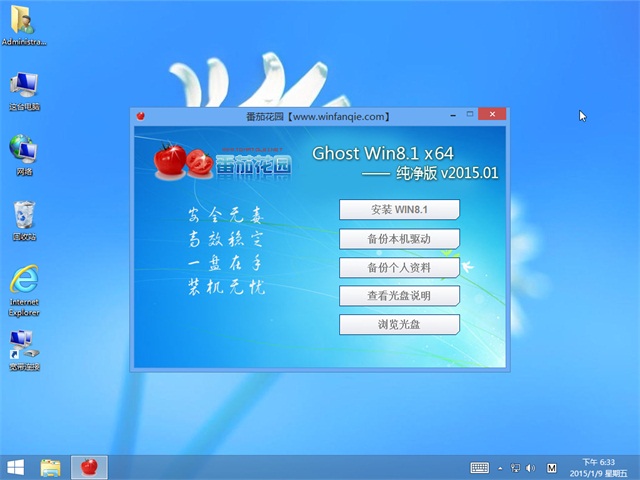Screen dimensions: 640x480
Task: Open the touch keyboard from the taskbar
Action: point(480,467)
